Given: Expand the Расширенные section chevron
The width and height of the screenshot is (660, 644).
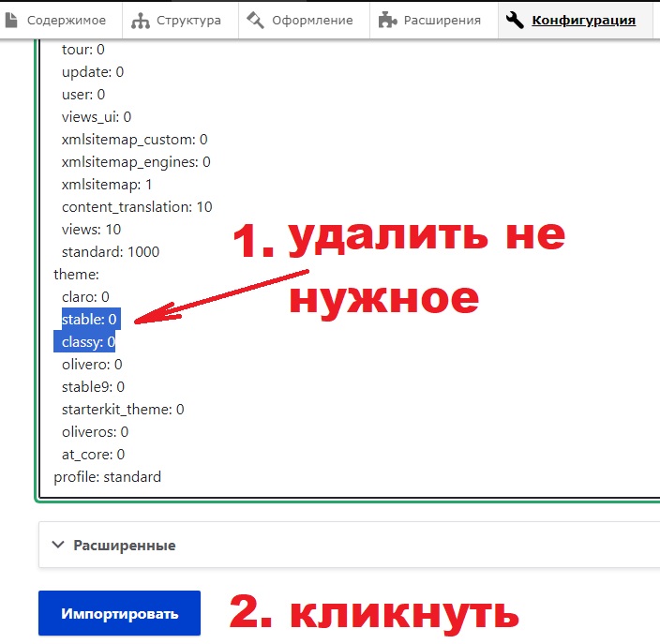Looking at the screenshot, I should pyautogui.click(x=58, y=545).
